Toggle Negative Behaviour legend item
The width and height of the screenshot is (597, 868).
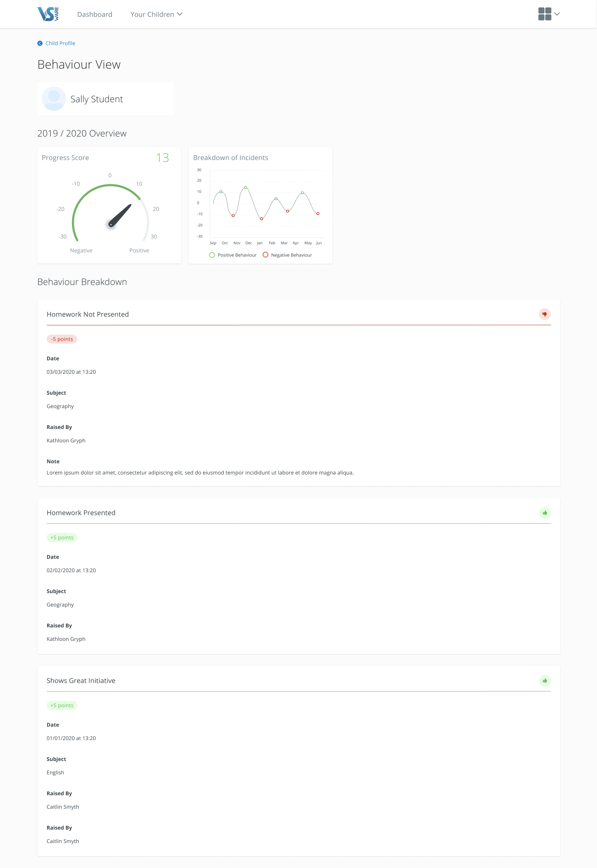point(287,255)
